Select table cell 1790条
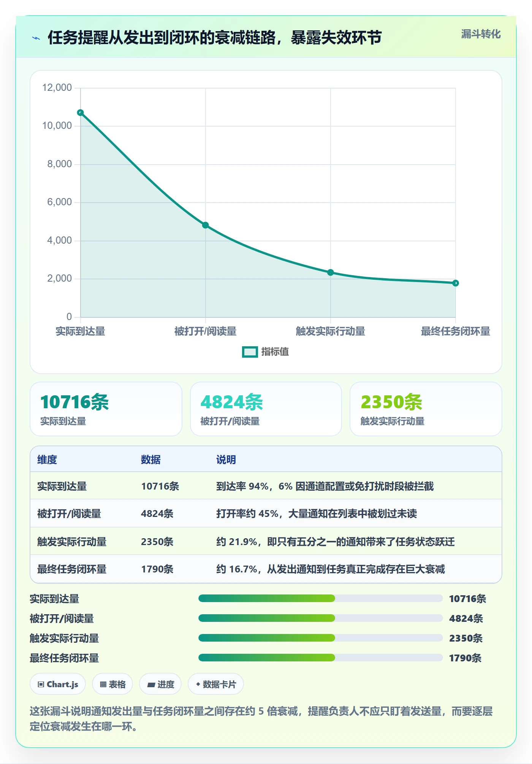The image size is (532, 764). point(157,569)
